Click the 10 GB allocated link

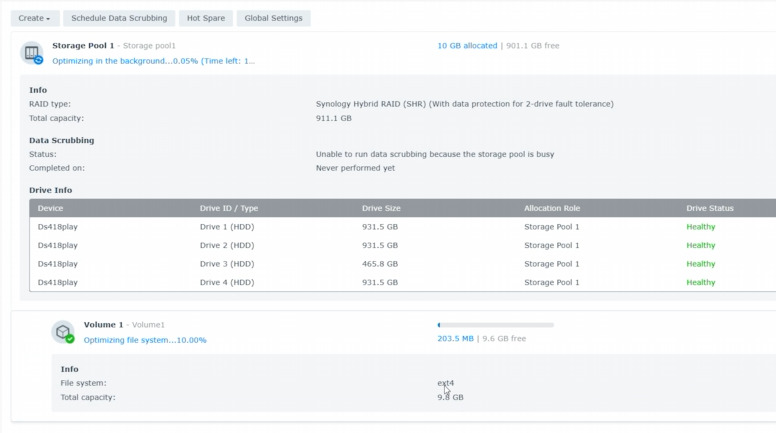467,46
